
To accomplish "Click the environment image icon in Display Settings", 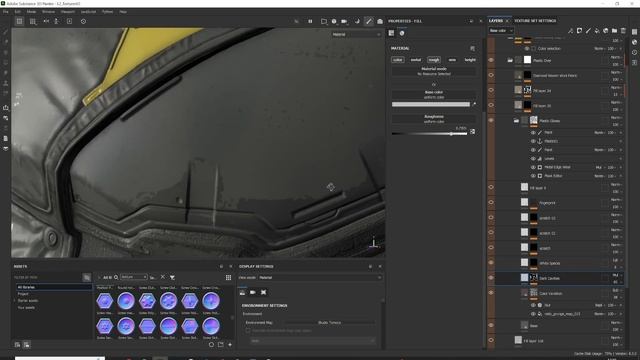I will pos(242,292).
